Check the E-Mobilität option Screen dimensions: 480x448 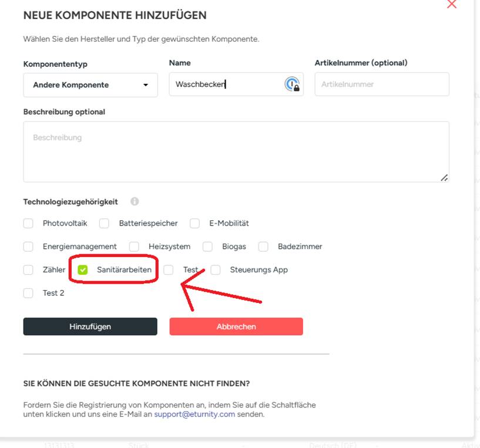tap(195, 223)
